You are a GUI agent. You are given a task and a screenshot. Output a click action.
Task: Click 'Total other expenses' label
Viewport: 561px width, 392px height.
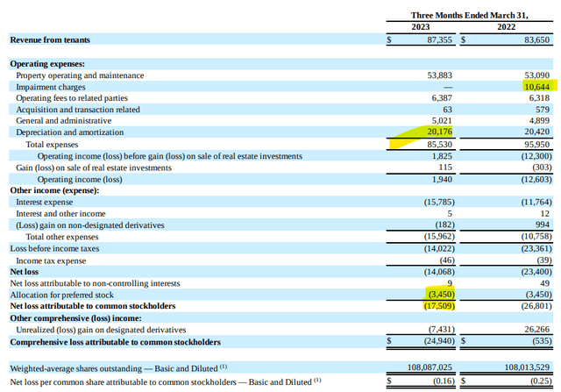coord(62,237)
